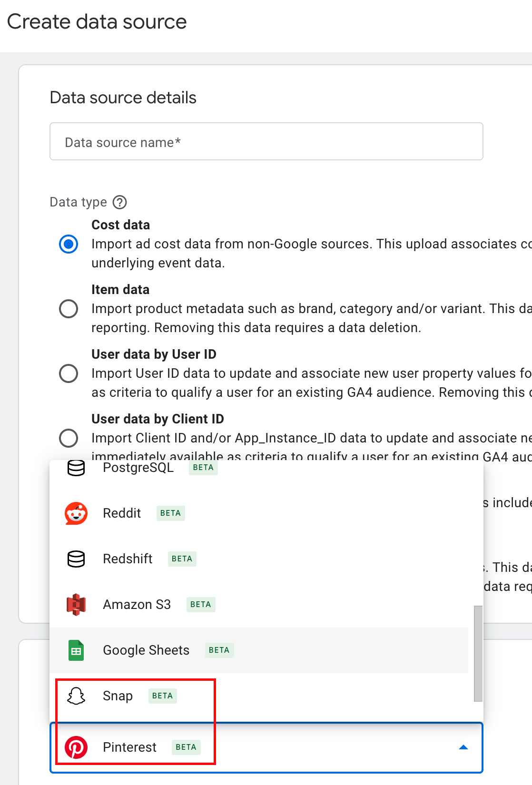
Task: Open the Data type help icon
Action: coord(120,202)
